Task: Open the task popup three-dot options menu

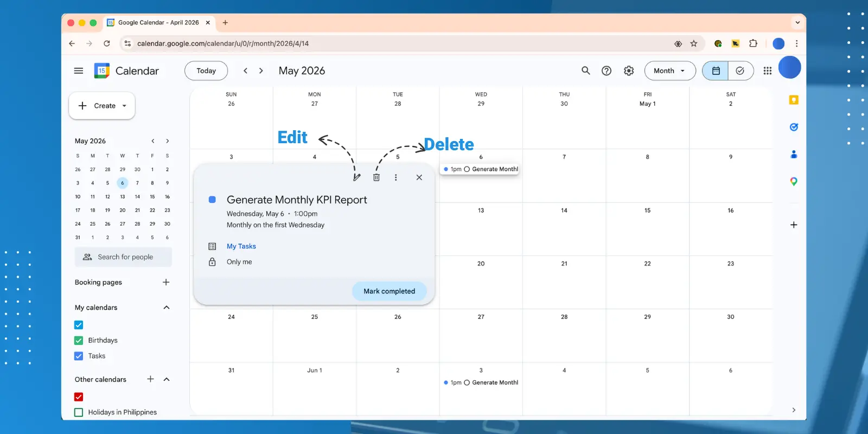Action: click(x=396, y=177)
